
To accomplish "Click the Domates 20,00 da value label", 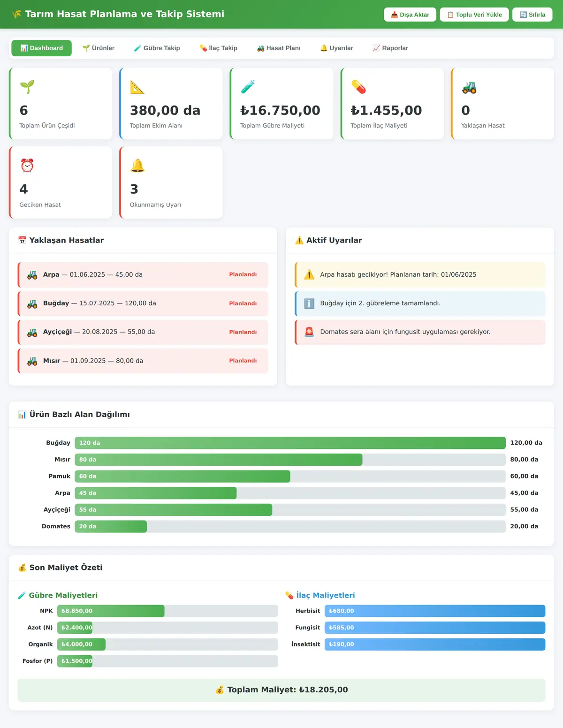I will (524, 526).
